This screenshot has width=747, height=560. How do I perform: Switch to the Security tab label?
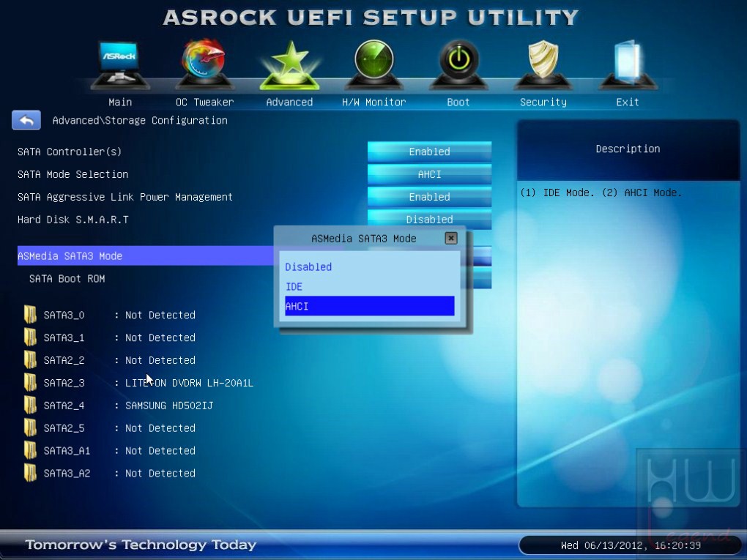click(543, 102)
